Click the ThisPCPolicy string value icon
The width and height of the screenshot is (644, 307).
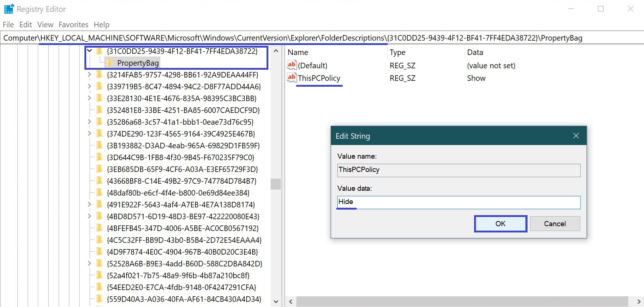coord(292,78)
